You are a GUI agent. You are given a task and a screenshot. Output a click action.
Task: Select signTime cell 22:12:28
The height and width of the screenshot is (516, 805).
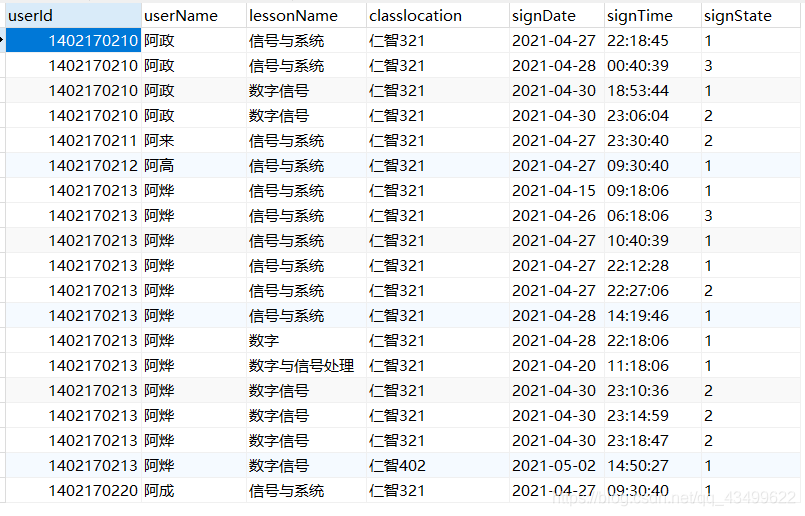[653, 265]
